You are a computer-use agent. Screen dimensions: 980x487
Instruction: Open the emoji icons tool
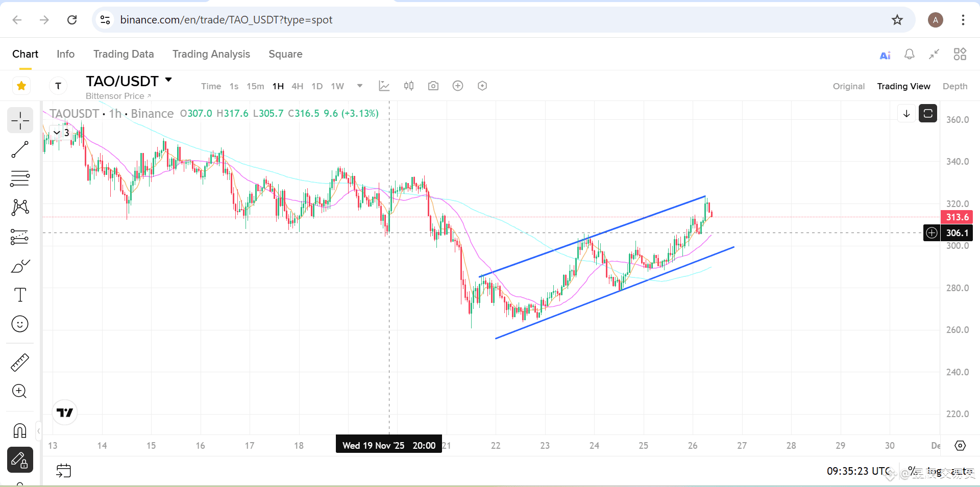point(20,324)
